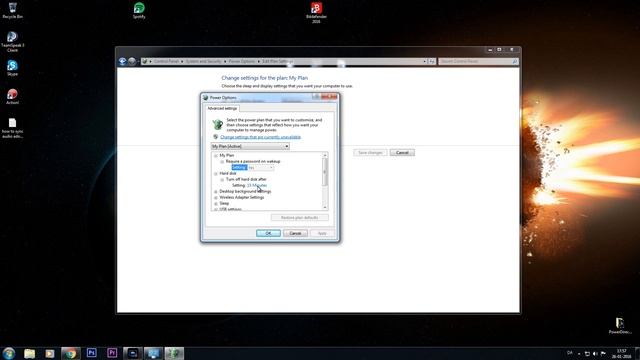Click the Back arrow in Control Panel window

tap(122, 61)
